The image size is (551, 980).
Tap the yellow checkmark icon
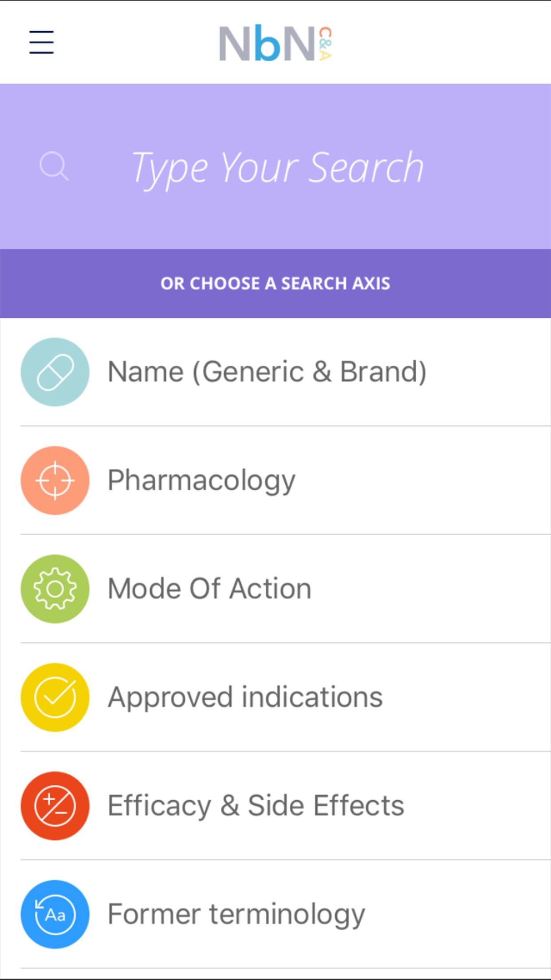pyautogui.click(x=55, y=697)
